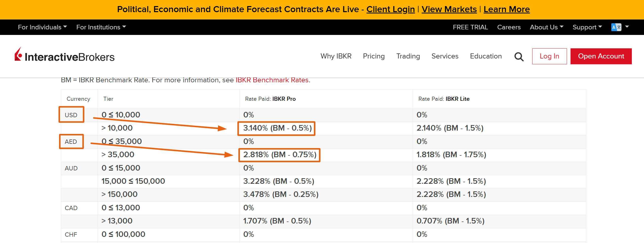Click the '1.818% (BM - 1.75%)' rate
Image resolution: width=644 pixels, height=243 pixels.
(x=451, y=155)
